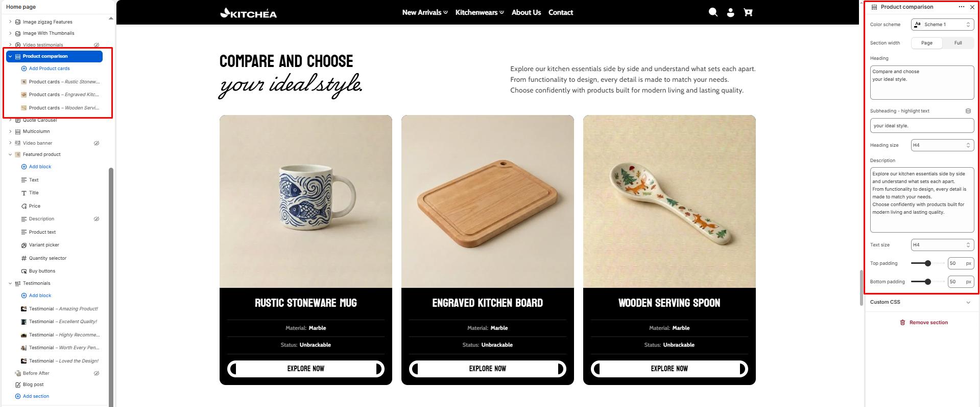Click the account profile icon in header
This screenshot has width=980, height=407.
[730, 12]
